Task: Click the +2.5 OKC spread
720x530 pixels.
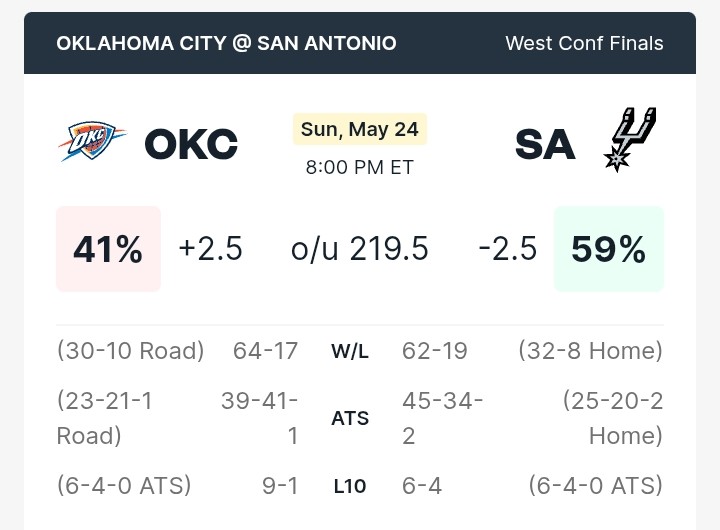Action: tap(210, 249)
